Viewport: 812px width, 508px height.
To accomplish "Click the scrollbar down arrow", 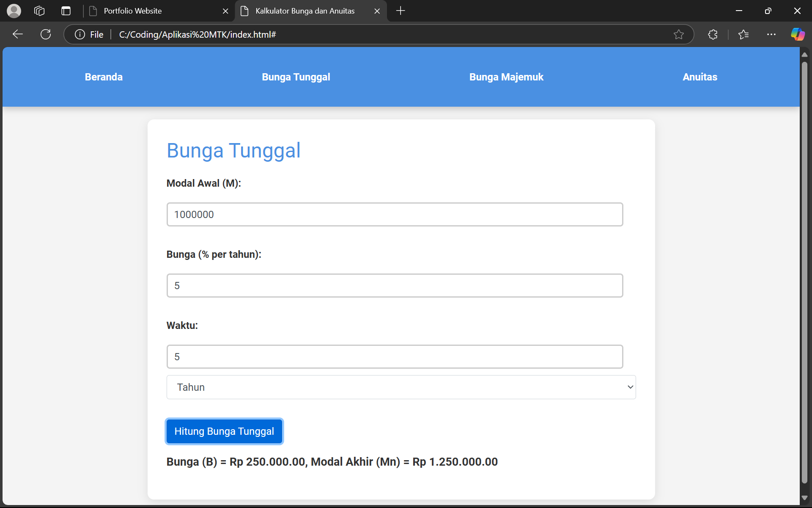I will pos(804,498).
